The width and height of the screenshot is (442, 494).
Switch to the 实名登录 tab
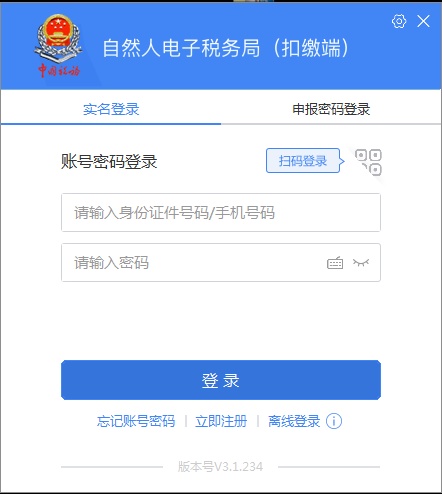pyautogui.click(x=111, y=109)
